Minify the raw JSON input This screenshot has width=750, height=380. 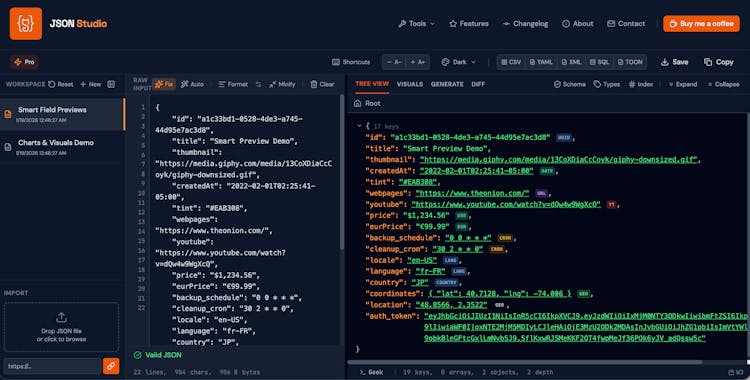point(282,84)
